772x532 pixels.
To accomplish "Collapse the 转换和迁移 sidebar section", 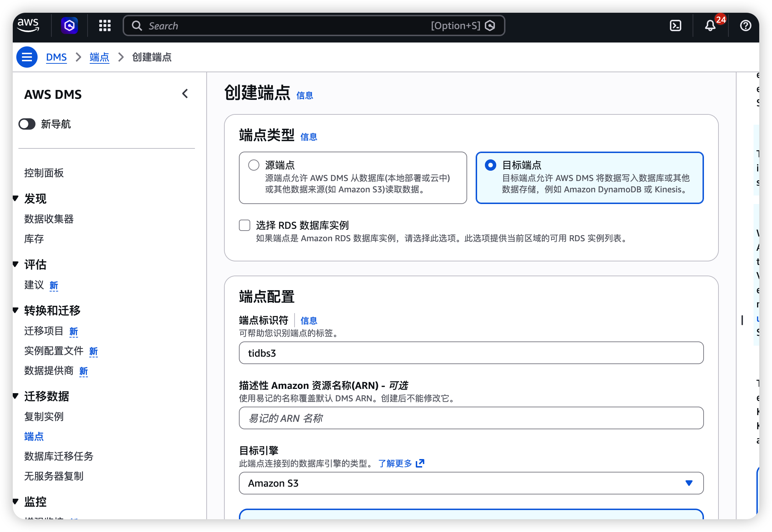I will (16, 311).
